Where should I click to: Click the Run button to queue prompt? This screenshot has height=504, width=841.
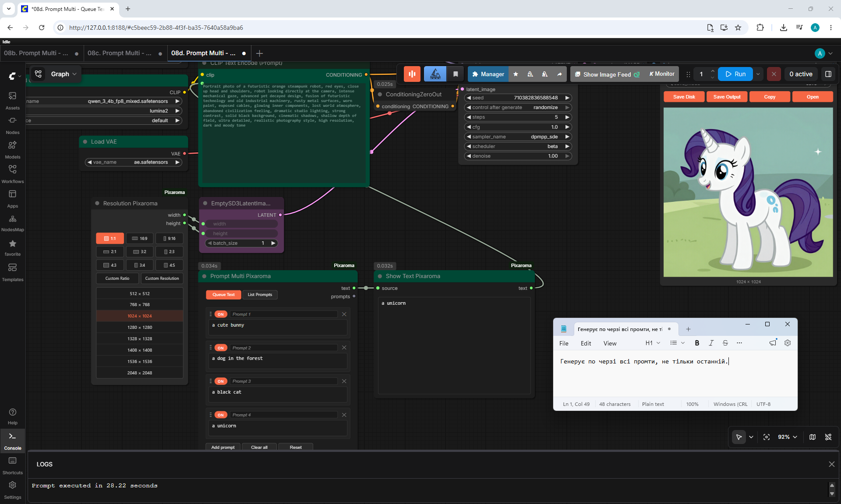(x=736, y=74)
